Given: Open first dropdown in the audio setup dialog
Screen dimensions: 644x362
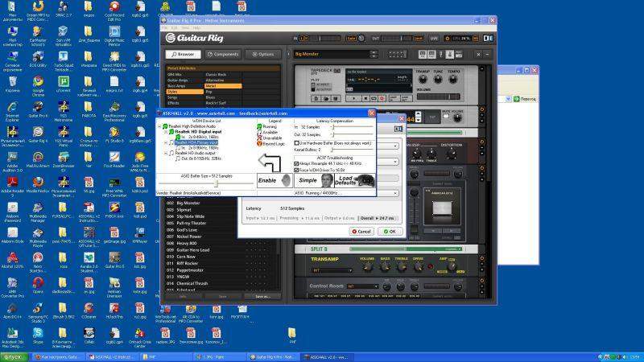Looking at the screenshot, I should [395, 146].
